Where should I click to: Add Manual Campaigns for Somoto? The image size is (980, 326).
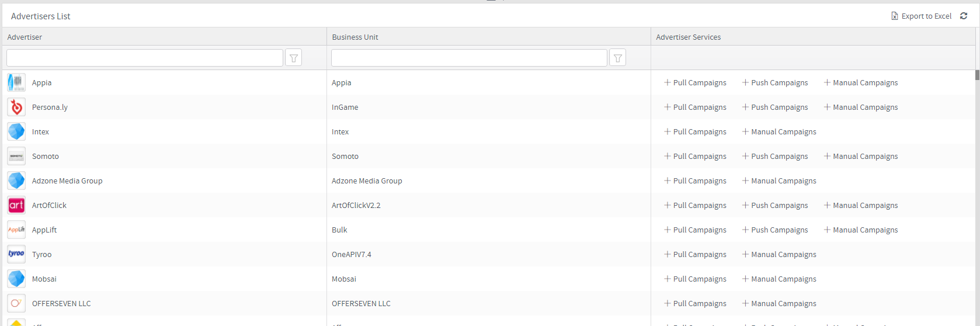[x=861, y=156]
